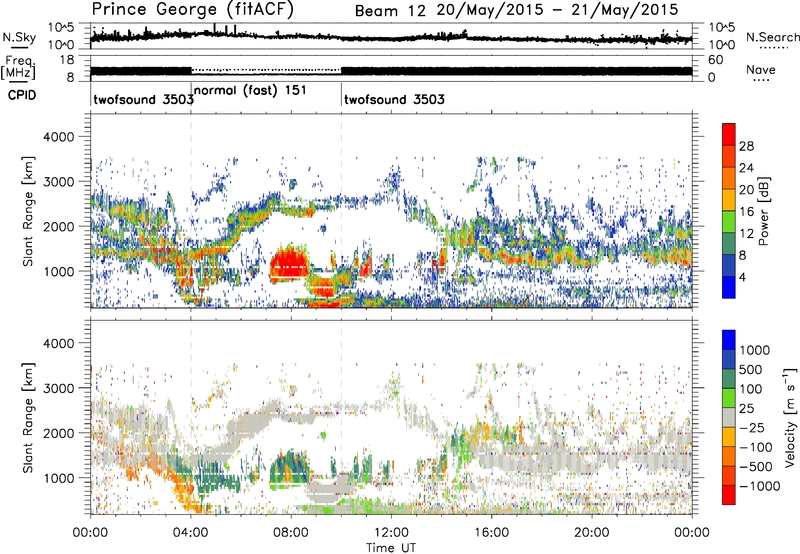Viewport: 800px width, 554px height.
Task: Pick the light green segment of Power color bar
Action: point(729,222)
